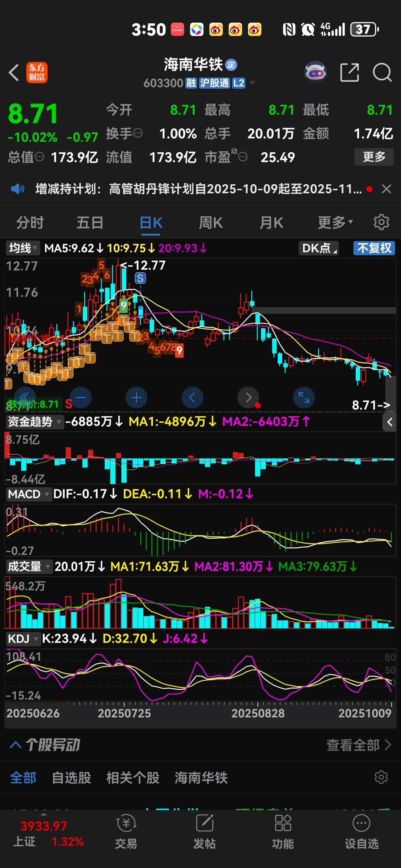This screenshot has height=868, width=401.
Task: Jump to earliest with double-left arrow
Action: click(25, 397)
